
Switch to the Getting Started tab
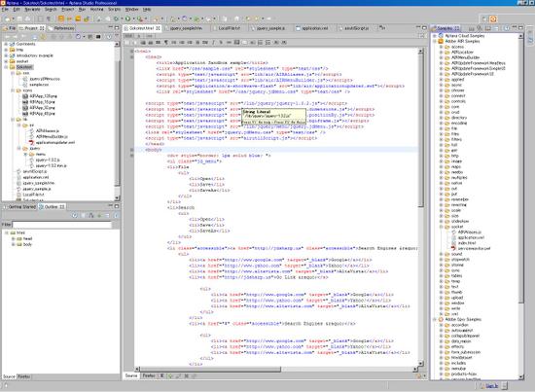click(x=19, y=207)
